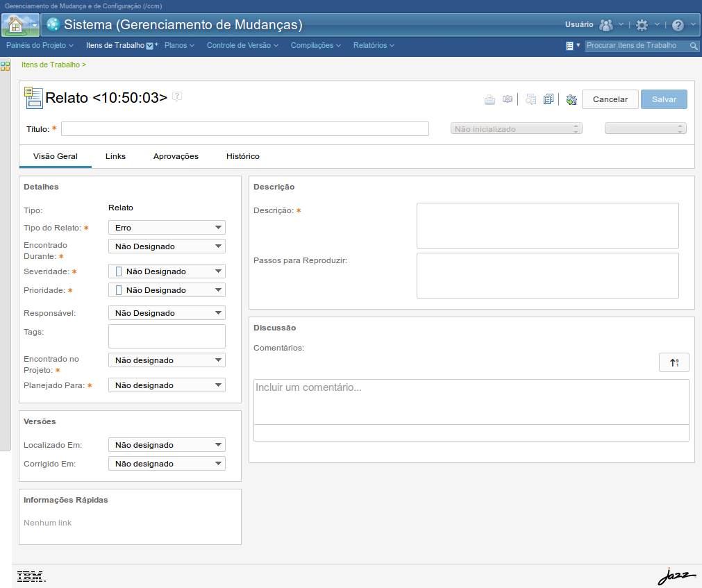Expand the arrow next to home icon
The height and width of the screenshot is (588, 702).
[x=34, y=26]
